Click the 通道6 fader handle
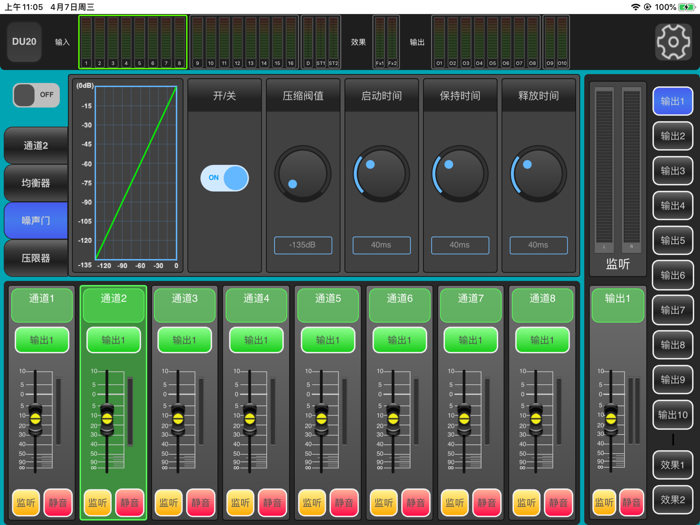The image size is (700, 525). pos(393,419)
